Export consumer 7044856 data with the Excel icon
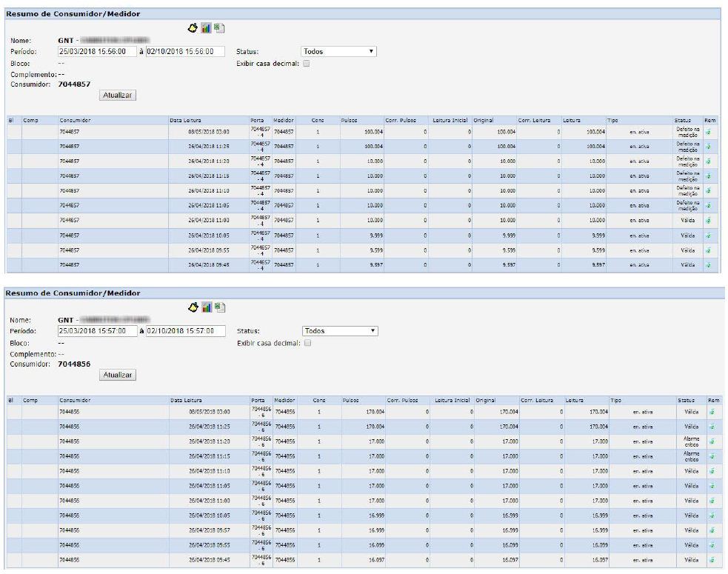Viewport: 728px width, 574px height. 220,307
